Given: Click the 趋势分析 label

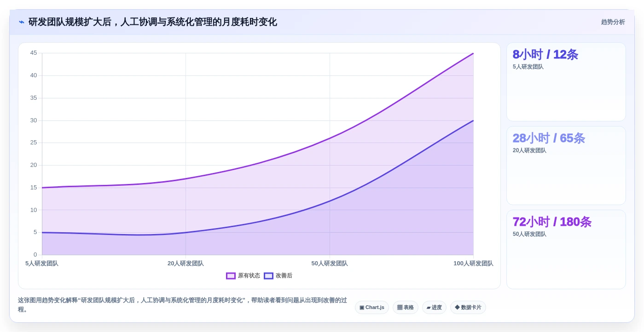Looking at the screenshot, I should click(x=613, y=22).
